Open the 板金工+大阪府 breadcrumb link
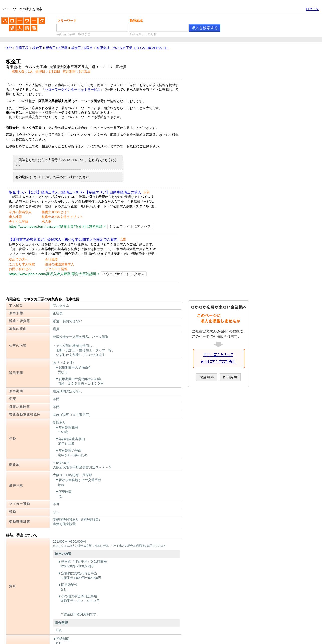322x644 pixels. tap(57, 48)
